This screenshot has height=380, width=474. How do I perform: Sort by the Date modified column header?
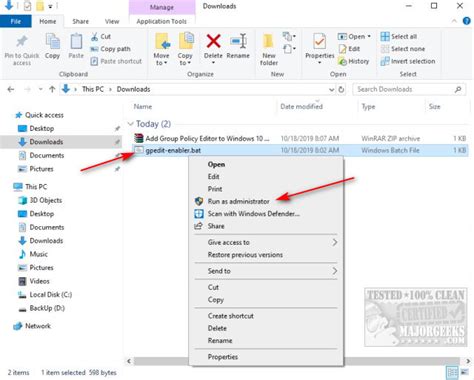point(301,107)
